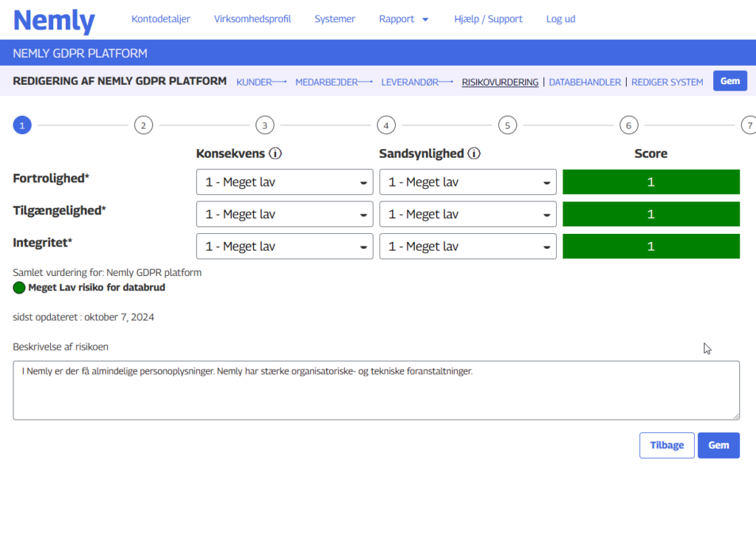This screenshot has height=537, width=756.
Task: Jump to step 3 in the wizard
Action: (264, 125)
